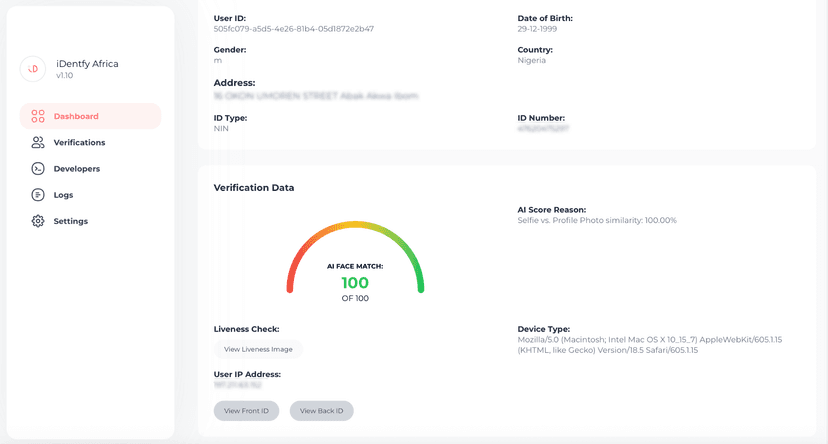The image size is (828, 444).
Task: Click the 100 face match score
Action: (355, 283)
